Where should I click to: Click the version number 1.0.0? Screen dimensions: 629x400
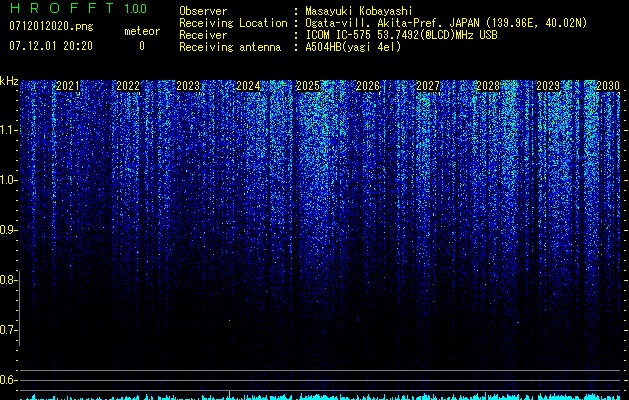[x=136, y=9]
